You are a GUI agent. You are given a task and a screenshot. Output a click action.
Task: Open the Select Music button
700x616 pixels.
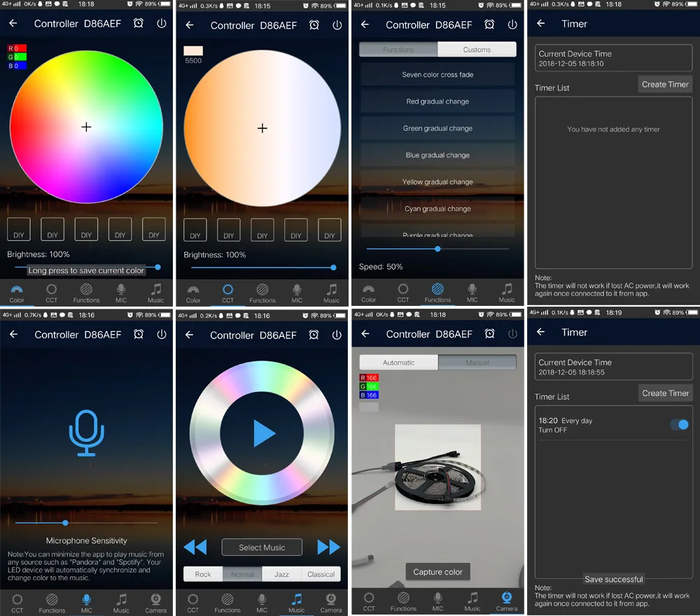coord(262,547)
